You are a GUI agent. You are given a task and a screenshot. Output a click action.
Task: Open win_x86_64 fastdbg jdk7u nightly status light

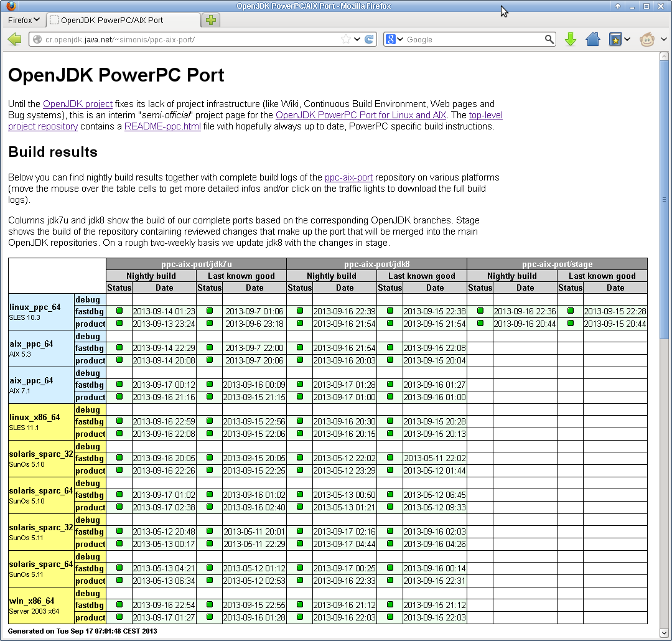click(119, 604)
